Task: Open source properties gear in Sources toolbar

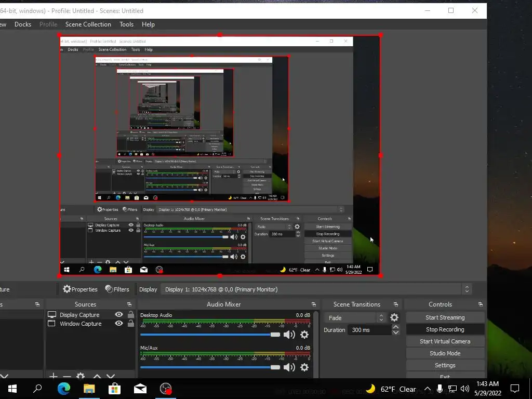Action: pyautogui.click(x=81, y=376)
